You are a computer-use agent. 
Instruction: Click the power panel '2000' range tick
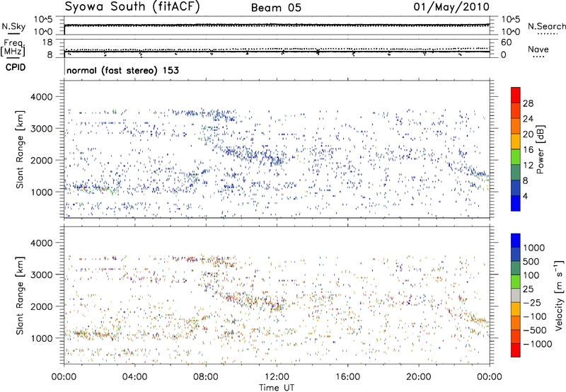coord(41,160)
